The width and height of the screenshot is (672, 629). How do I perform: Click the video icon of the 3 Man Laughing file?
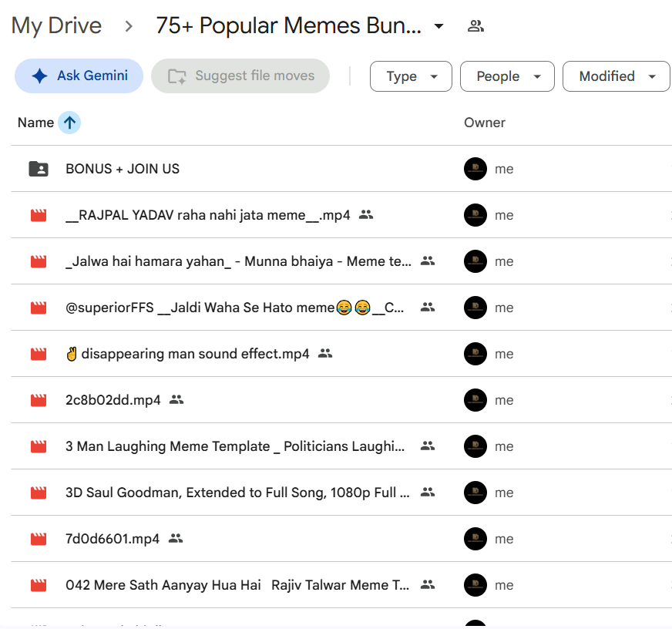39,447
